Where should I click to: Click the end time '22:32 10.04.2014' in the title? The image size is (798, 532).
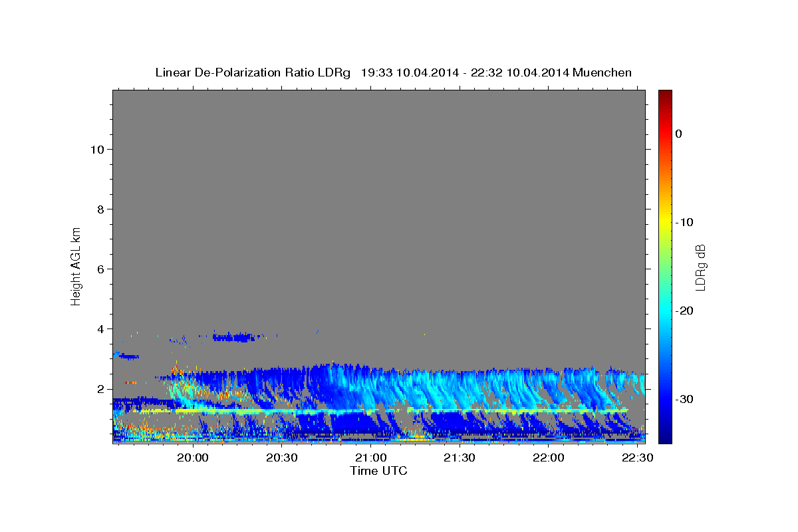pos(520,72)
